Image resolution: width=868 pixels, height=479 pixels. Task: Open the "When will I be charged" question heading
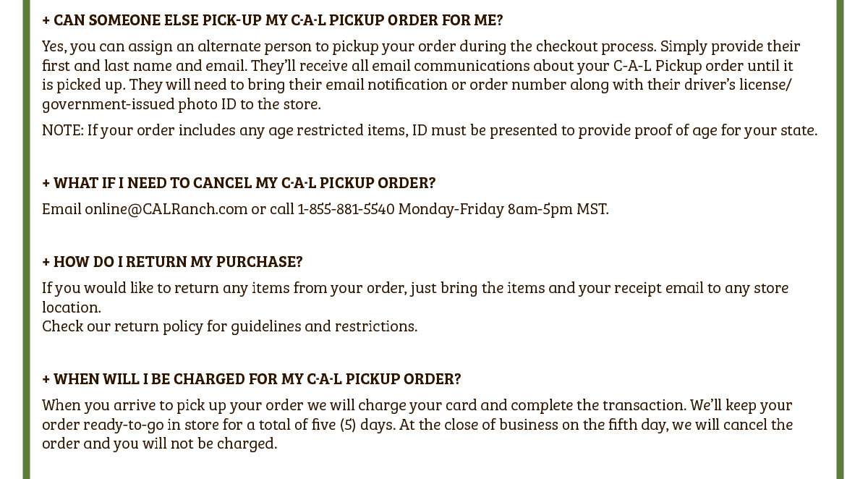pyautogui.click(x=257, y=379)
